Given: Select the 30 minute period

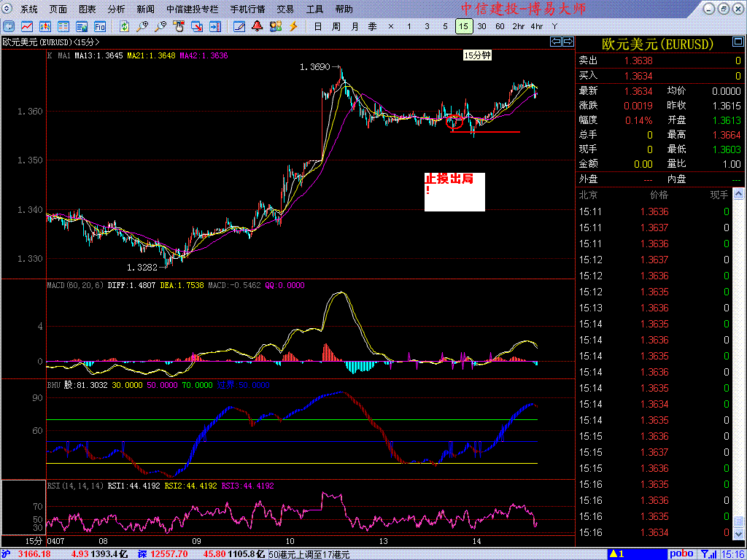Looking at the screenshot, I should (482, 26).
